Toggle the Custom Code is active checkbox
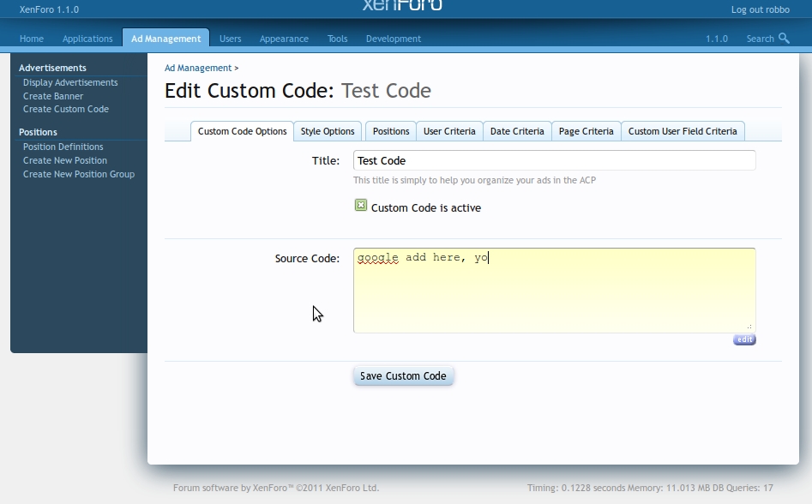The height and width of the screenshot is (504, 812). (361, 206)
